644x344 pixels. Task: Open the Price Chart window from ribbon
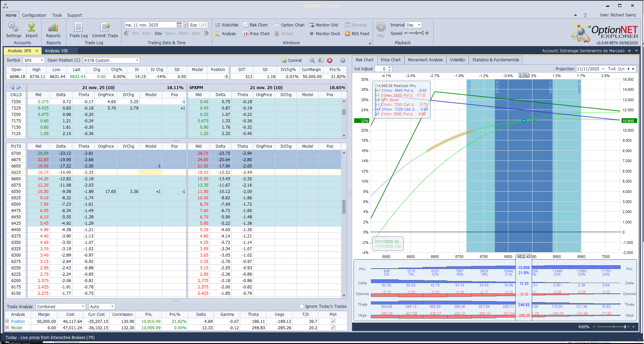click(256, 33)
